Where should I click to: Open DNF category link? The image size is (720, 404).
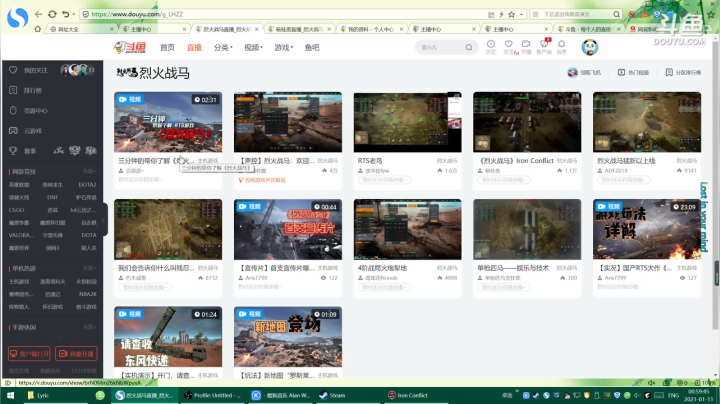point(52,197)
